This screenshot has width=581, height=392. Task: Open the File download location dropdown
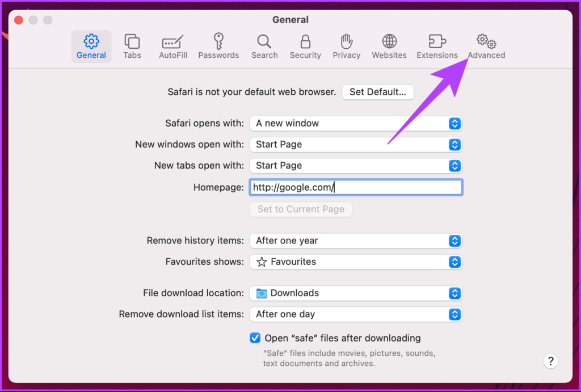(x=356, y=293)
